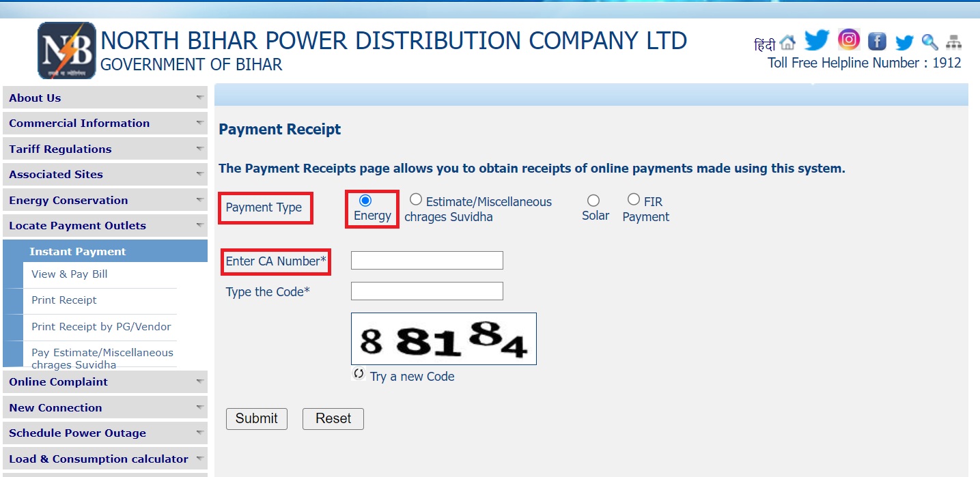The width and height of the screenshot is (980, 477).
Task: Open View & Pay Bill
Action: [68, 274]
